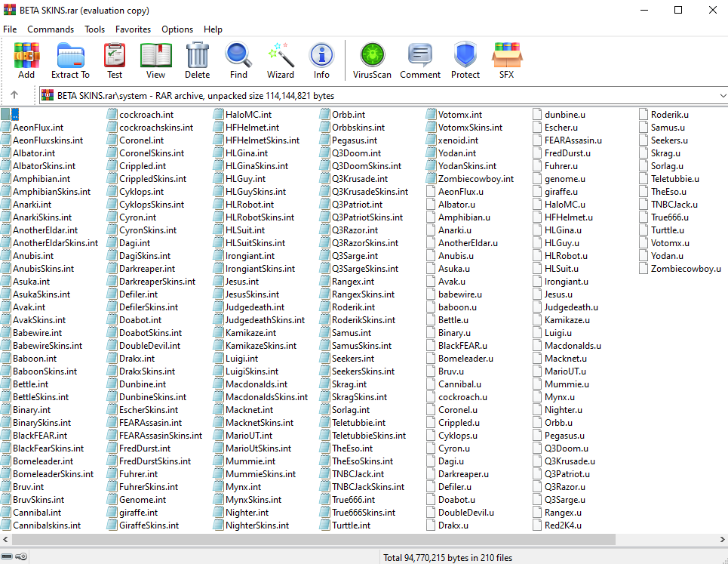728x564 pixels.
Task: Select the file JudgedeathSkins.int
Action: [265, 319]
